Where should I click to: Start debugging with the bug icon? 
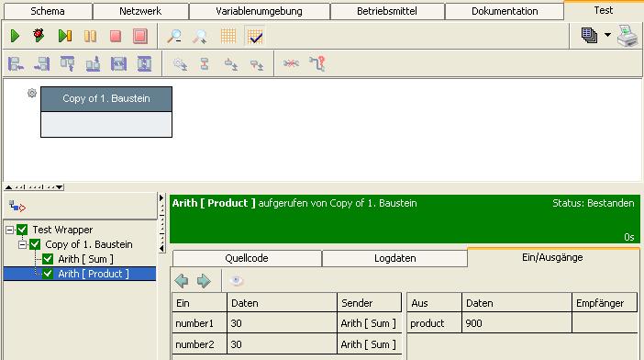pos(39,35)
